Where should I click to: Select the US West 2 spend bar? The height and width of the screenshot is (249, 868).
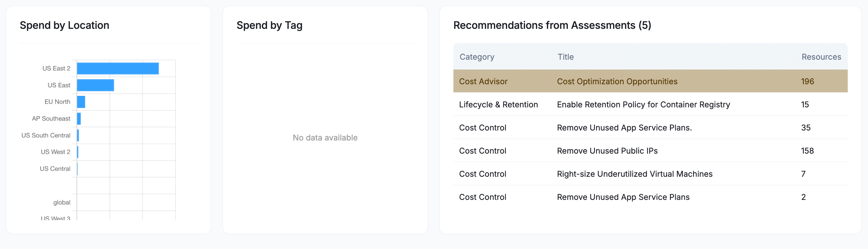click(x=78, y=152)
